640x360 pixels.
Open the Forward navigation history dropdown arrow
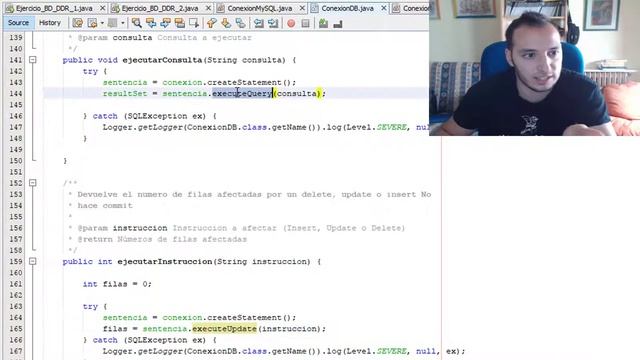tap(122, 23)
